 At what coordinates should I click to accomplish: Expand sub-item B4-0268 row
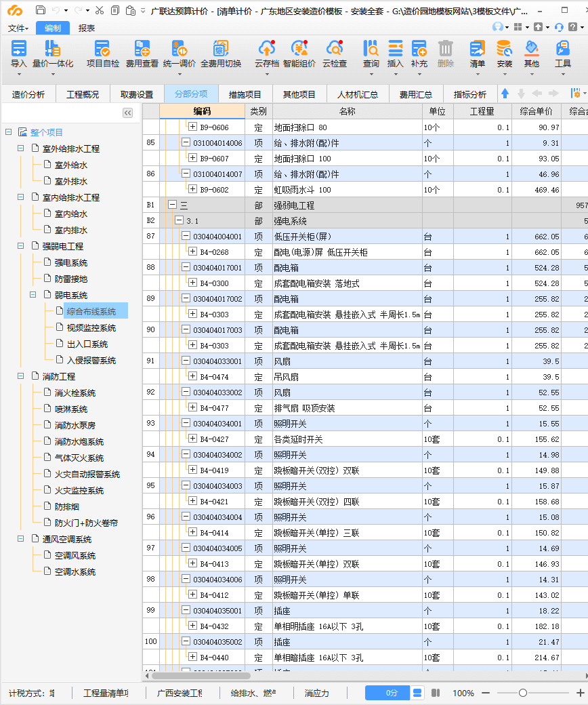pos(192,252)
